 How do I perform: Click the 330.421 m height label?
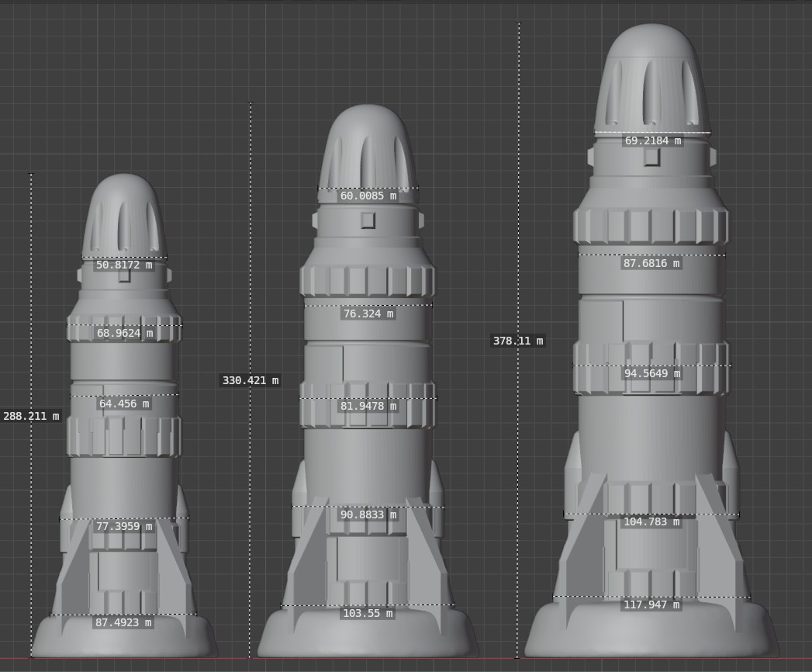point(250,380)
